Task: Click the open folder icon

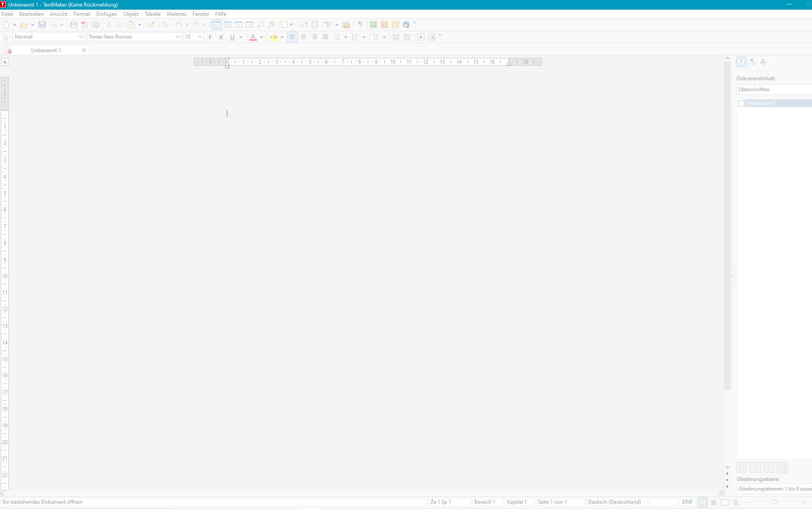Action: 24,25
